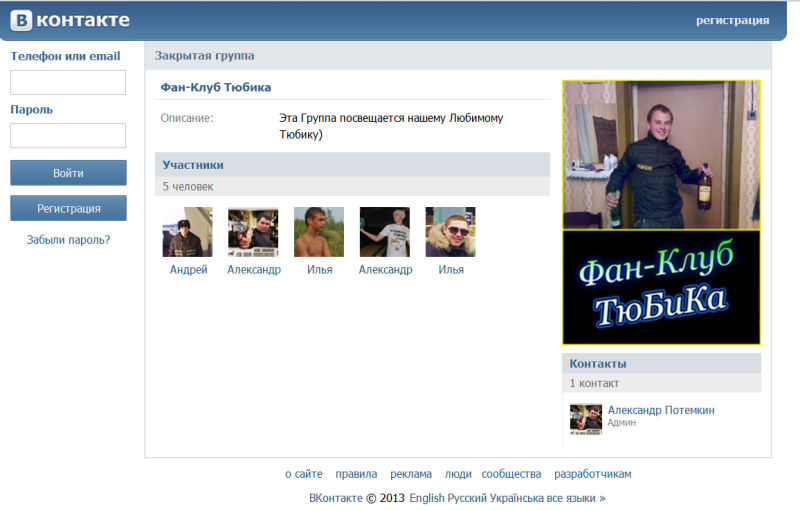Open the large Фан-Клуб ТюБиКа group photo

[661, 212]
